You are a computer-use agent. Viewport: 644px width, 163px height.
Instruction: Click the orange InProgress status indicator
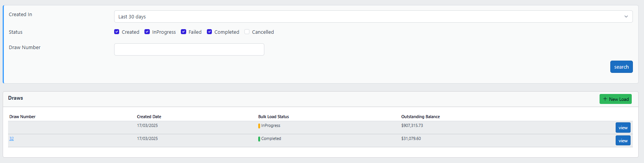(259, 126)
